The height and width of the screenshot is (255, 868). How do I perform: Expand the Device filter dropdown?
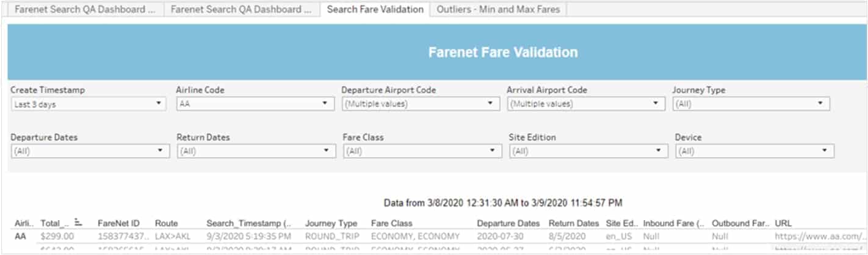click(754, 151)
